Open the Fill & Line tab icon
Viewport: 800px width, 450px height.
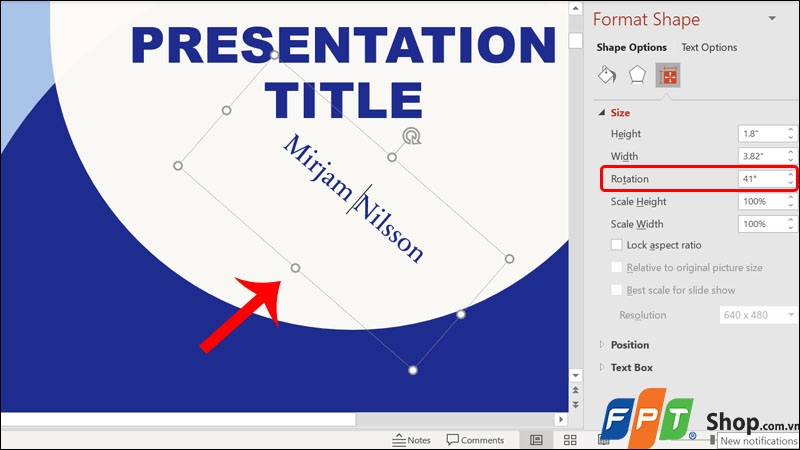tap(607, 75)
